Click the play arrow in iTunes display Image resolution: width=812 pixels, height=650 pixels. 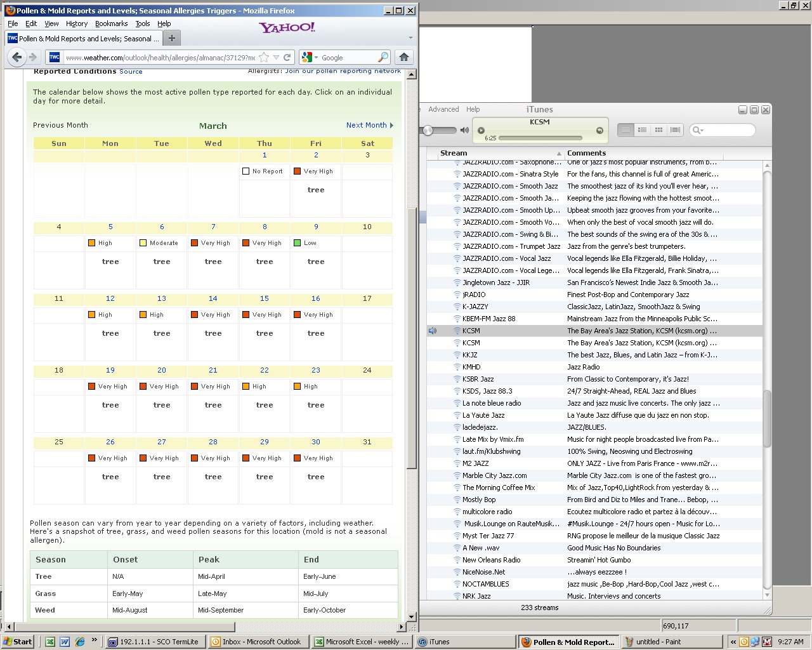[481, 130]
